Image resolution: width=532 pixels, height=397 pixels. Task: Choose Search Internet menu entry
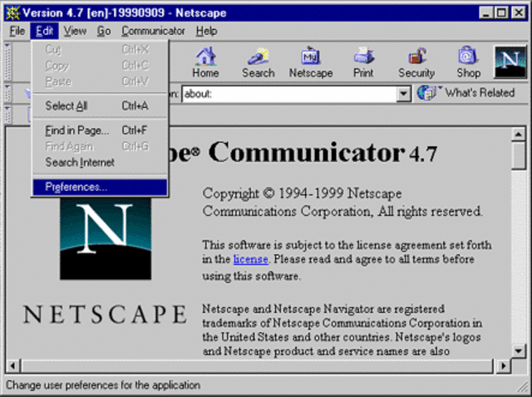pos(100,163)
